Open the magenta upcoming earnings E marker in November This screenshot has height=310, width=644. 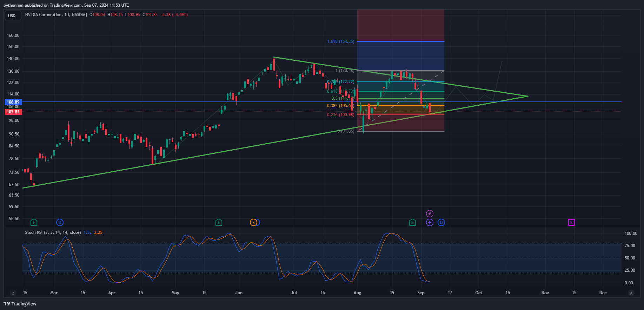pos(571,222)
